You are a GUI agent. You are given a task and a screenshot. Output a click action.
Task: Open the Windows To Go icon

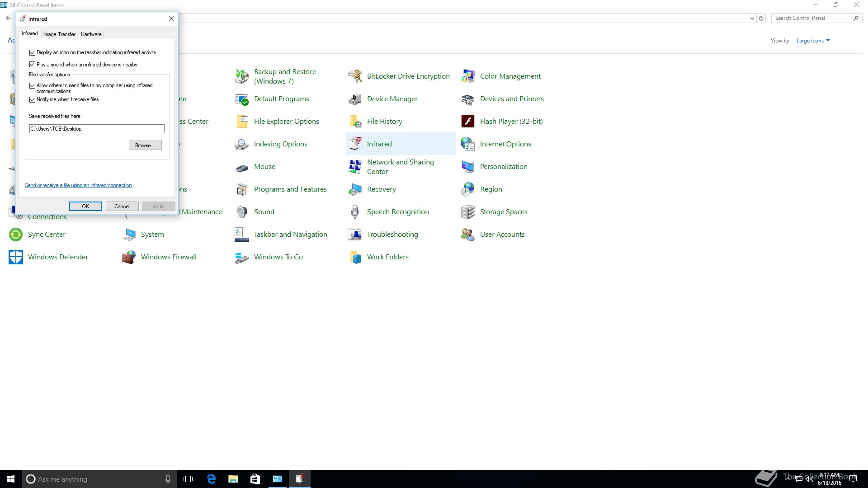point(242,257)
